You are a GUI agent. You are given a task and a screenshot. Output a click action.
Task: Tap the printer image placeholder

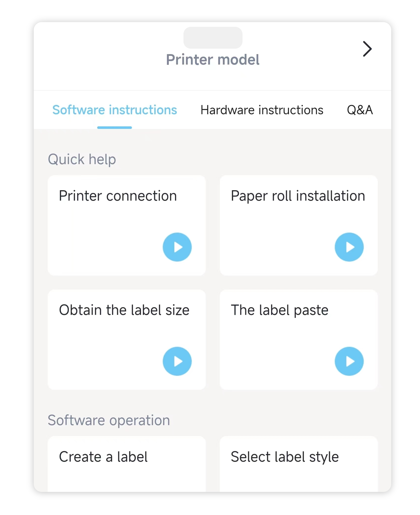[213, 38]
